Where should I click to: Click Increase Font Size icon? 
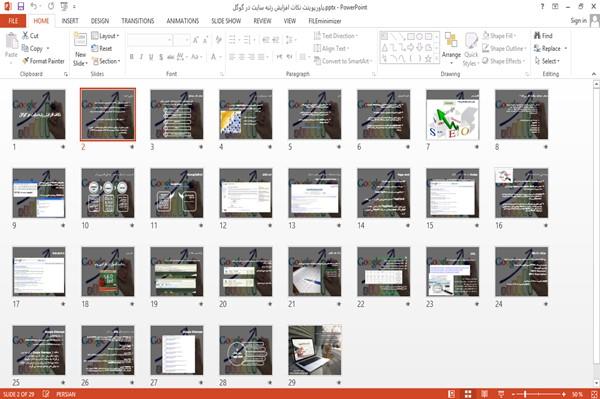196,40
